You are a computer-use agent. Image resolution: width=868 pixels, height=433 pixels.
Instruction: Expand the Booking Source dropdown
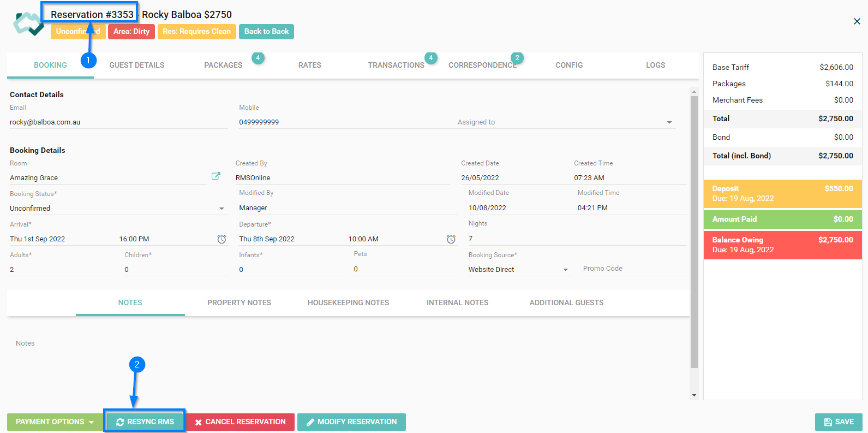click(566, 270)
